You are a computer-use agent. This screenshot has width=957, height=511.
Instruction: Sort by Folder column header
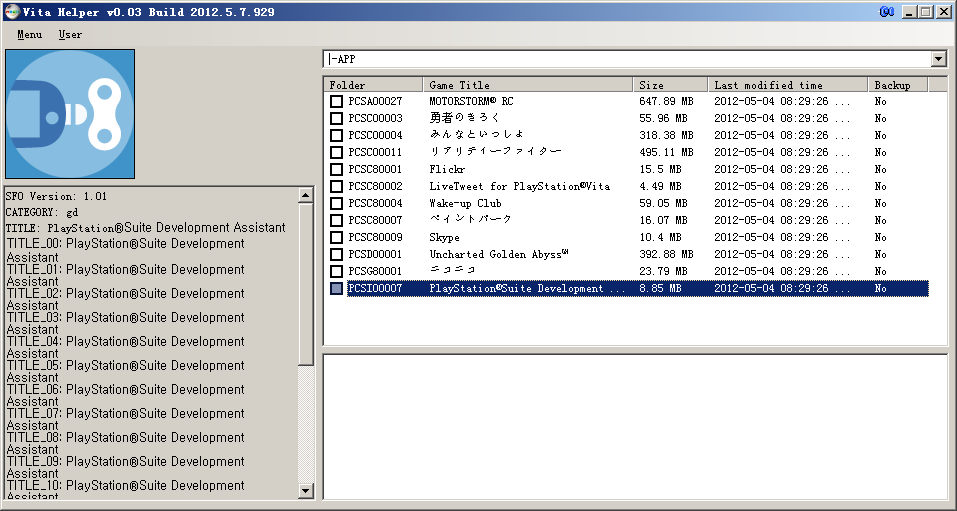coord(373,85)
